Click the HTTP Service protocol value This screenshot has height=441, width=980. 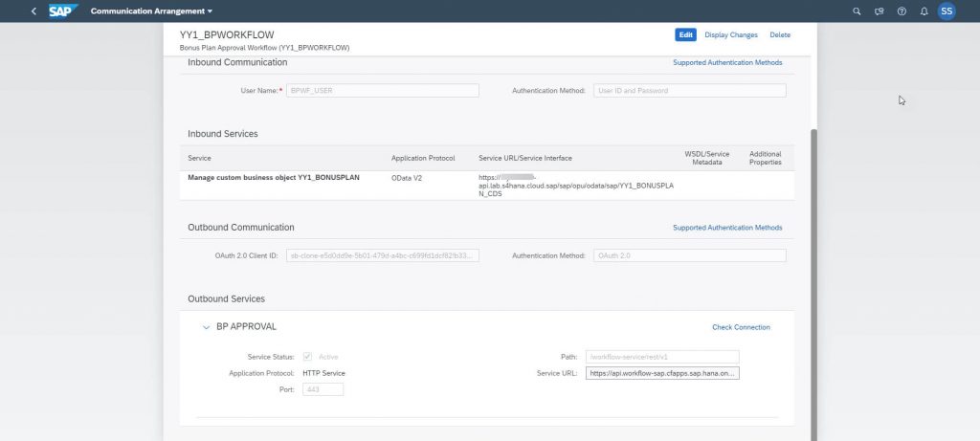(x=323, y=373)
